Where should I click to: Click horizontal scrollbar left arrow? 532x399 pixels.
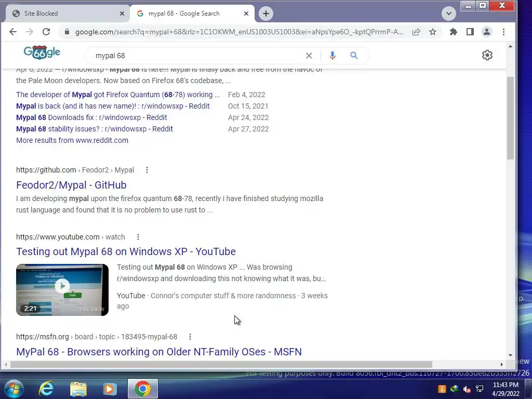click(x=5, y=364)
